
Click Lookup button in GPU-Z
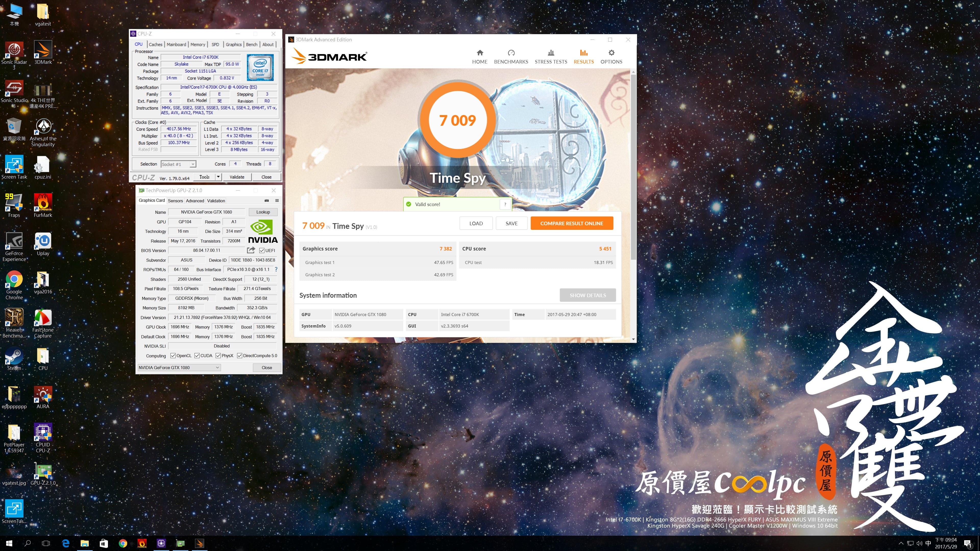coord(263,212)
